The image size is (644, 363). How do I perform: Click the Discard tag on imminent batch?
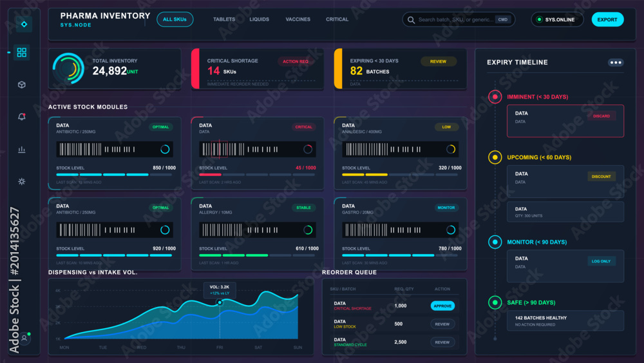click(x=601, y=116)
